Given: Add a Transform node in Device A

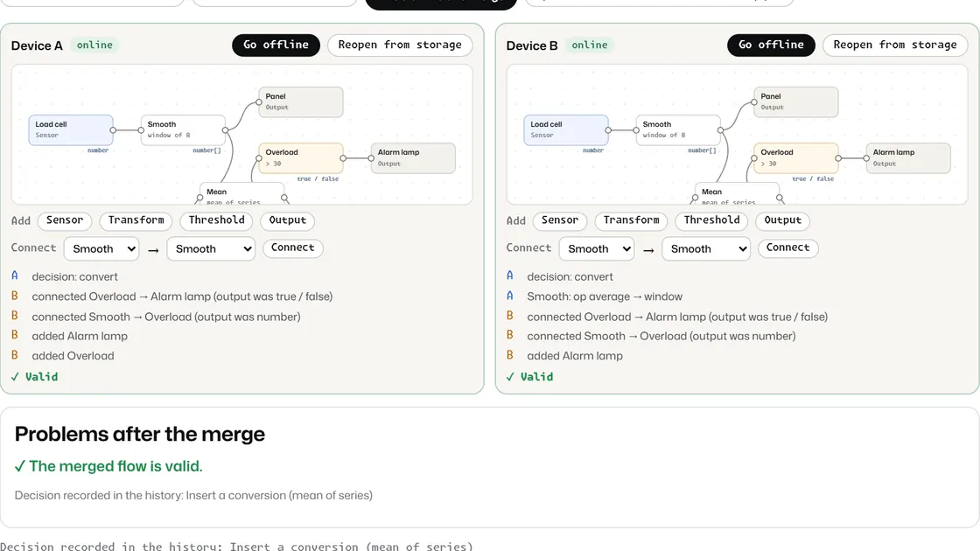Looking at the screenshot, I should click(136, 220).
